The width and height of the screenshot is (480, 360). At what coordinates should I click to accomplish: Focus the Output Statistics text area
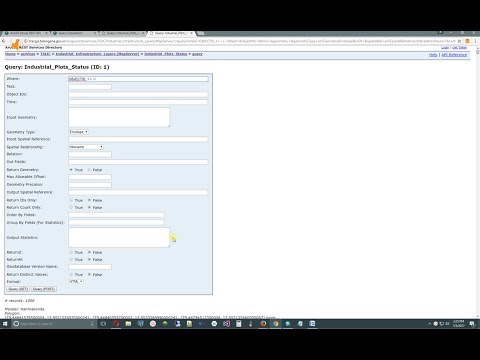click(x=119, y=237)
